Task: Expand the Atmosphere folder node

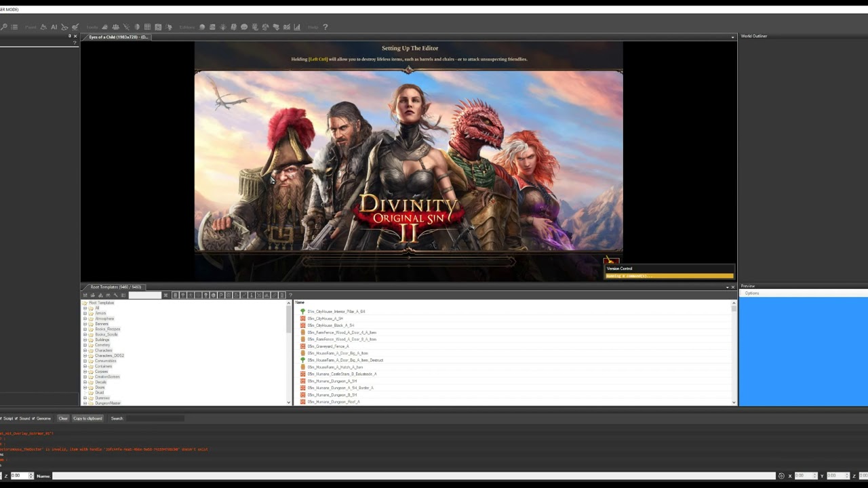Action: point(85,319)
